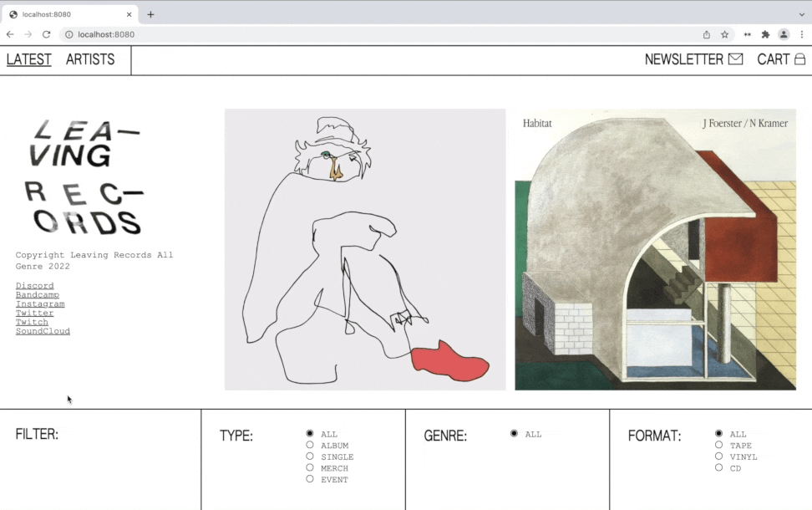Open the LATEST navigation item

tap(29, 59)
